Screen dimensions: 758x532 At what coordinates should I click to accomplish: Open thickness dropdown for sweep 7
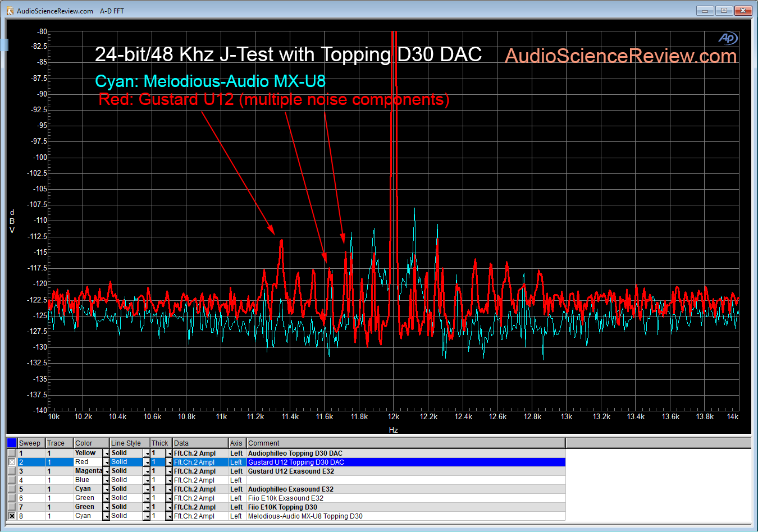tap(169, 507)
